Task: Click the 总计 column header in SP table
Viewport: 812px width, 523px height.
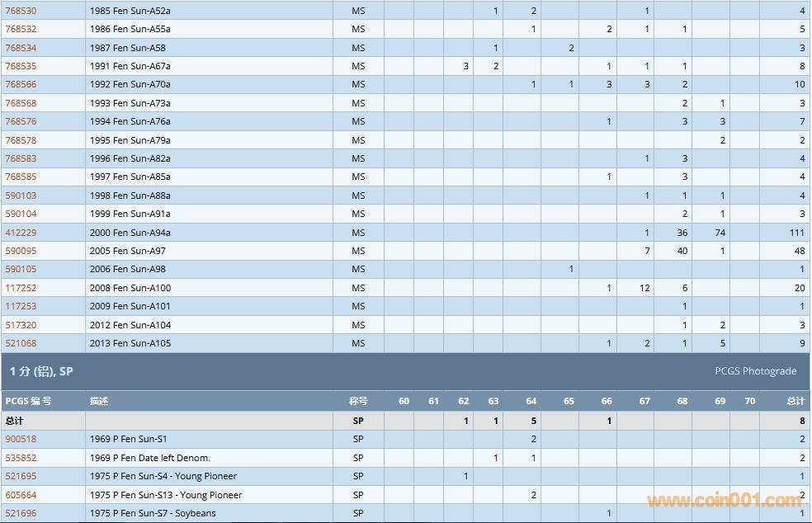Action: click(x=795, y=401)
